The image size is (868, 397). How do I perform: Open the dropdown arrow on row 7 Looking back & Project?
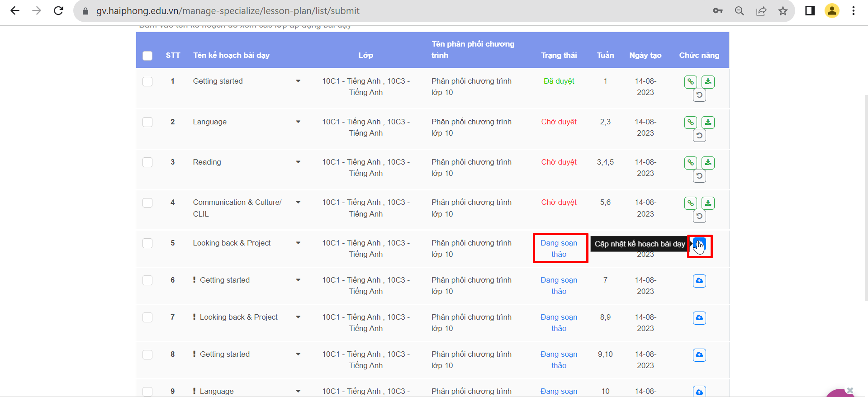(x=298, y=317)
